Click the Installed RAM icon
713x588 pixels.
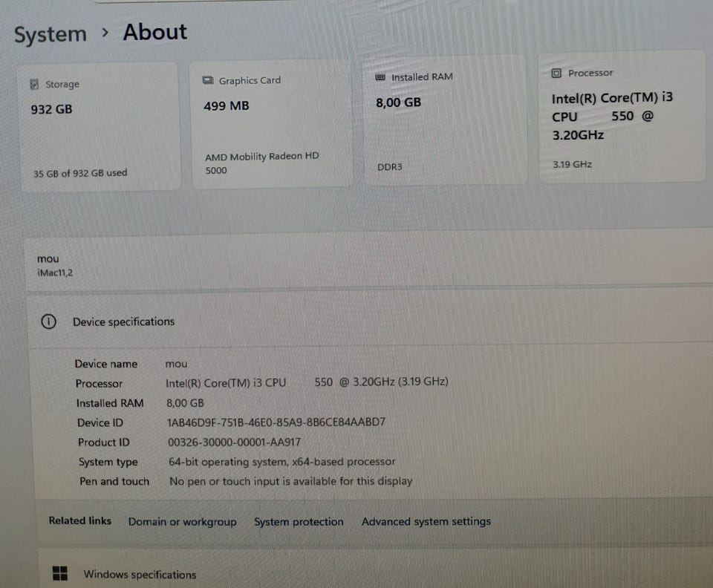tap(380, 77)
